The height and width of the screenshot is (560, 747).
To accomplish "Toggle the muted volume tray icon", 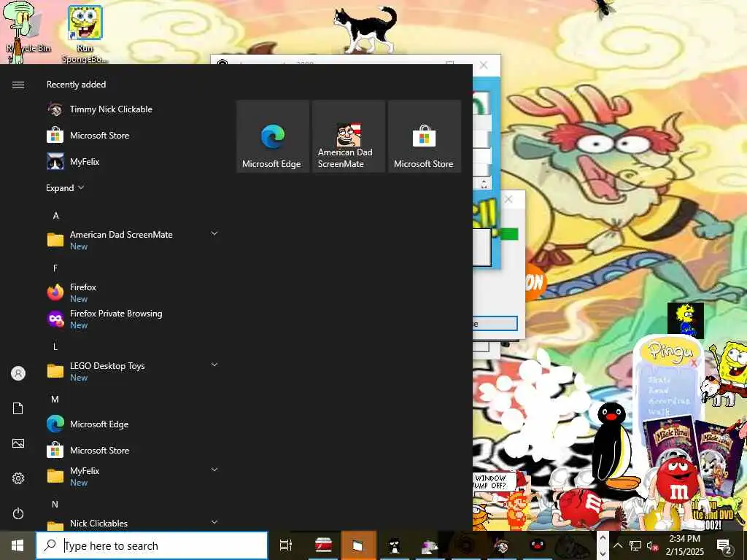I will pyautogui.click(x=651, y=545).
